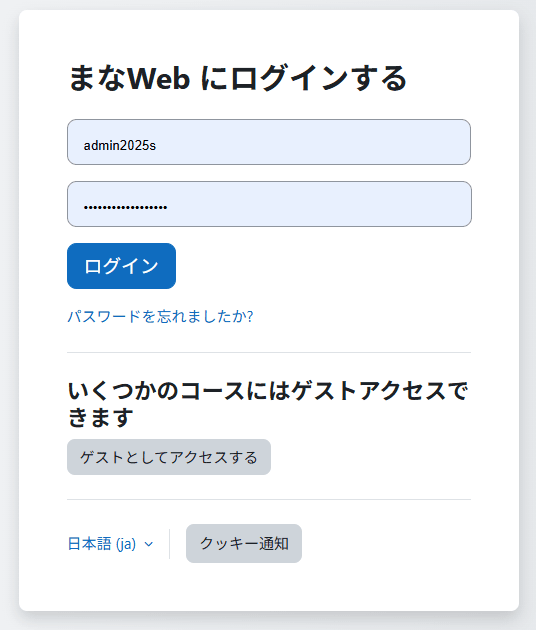This screenshot has height=630, width=536.
Task: Click the password dots in the field
Action: click(x=125, y=207)
